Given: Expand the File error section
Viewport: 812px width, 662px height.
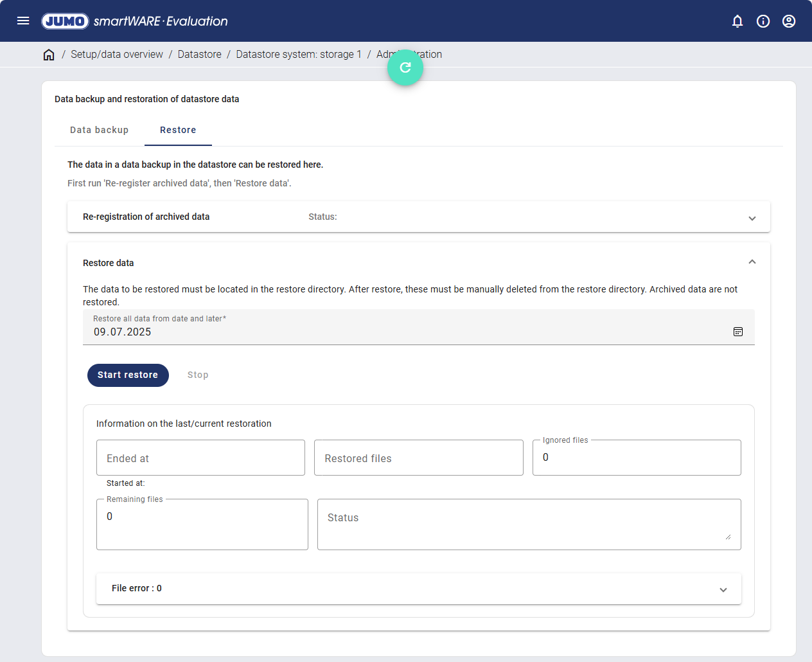Looking at the screenshot, I should (x=723, y=589).
